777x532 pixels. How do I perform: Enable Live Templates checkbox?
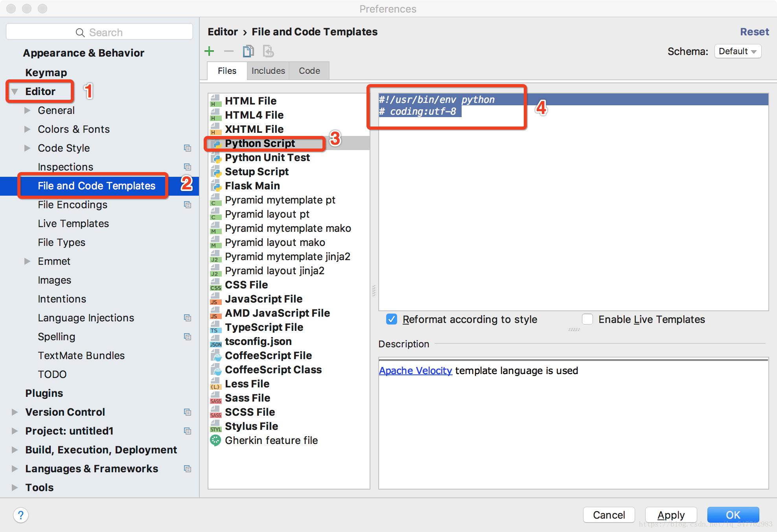point(587,319)
